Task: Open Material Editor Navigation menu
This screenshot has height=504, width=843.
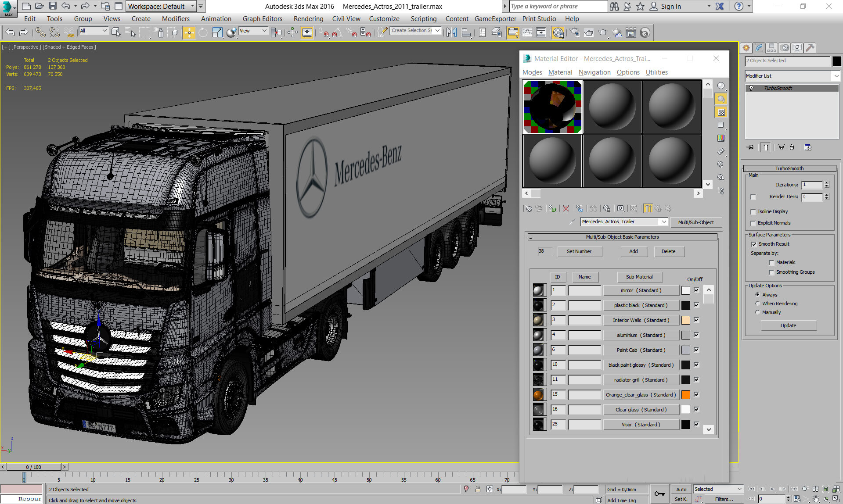Action: pyautogui.click(x=594, y=72)
